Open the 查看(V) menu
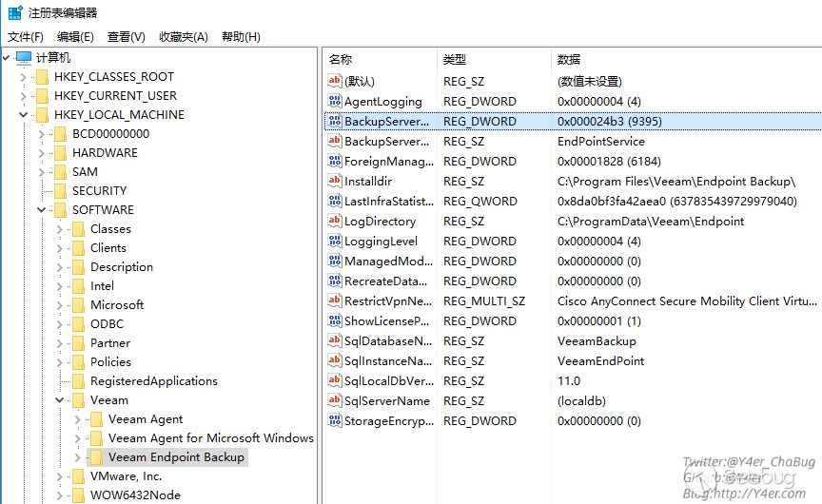Viewport: 822px width, 504px height. point(127,37)
